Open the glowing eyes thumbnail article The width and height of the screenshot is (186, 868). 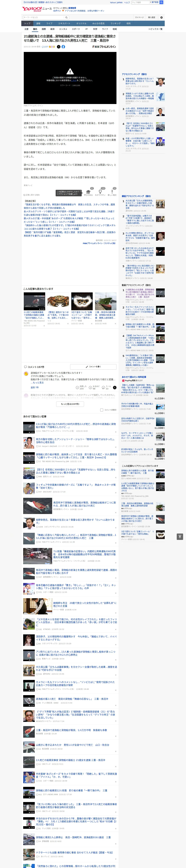pos(82,301)
